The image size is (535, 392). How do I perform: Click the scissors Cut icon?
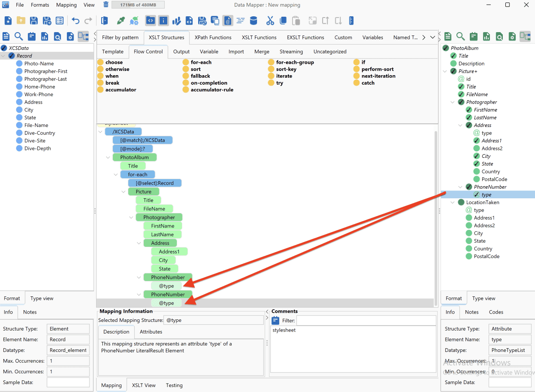pyautogui.click(x=270, y=20)
